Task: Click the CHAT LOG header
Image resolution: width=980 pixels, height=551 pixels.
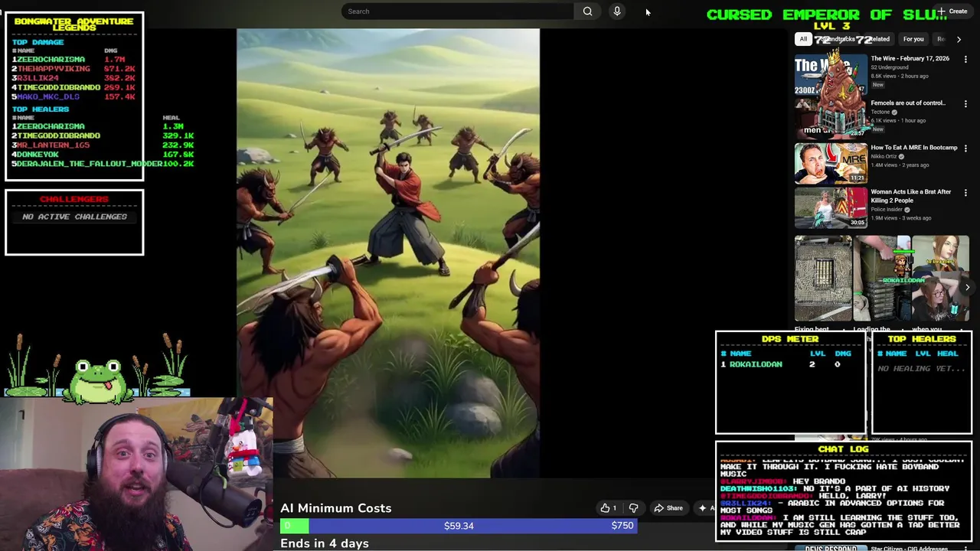Action: 843,449
